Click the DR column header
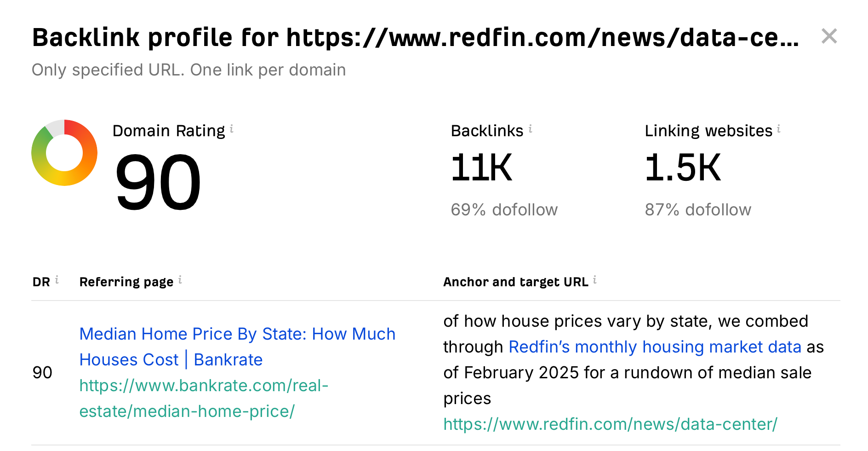 (41, 282)
